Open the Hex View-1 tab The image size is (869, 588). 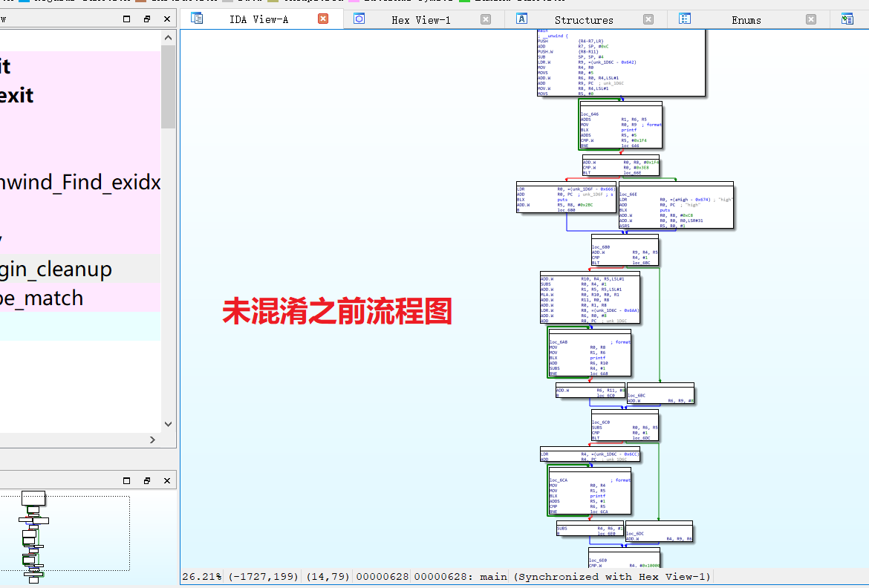[x=421, y=20]
